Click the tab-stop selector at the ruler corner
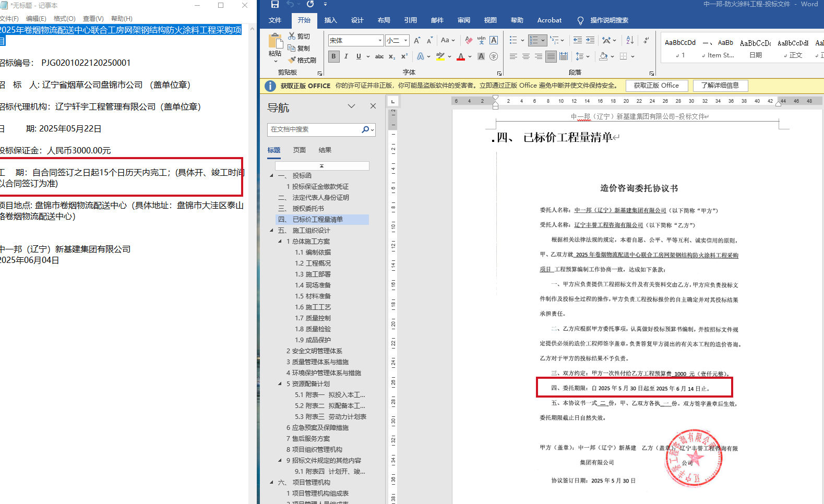Image resolution: width=824 pixels, height=504 pixels. [393, 101]
